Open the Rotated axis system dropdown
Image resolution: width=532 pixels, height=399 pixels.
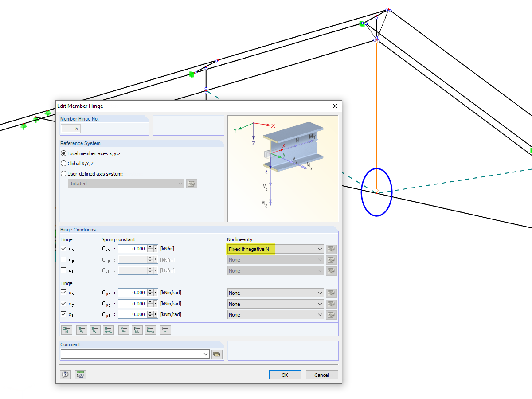tap(126, 184)
